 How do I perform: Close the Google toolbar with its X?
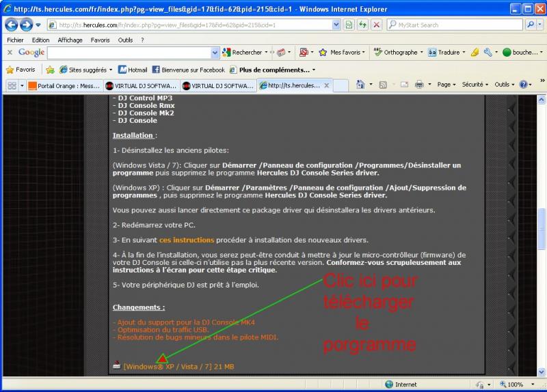click(x=10, y=53)
